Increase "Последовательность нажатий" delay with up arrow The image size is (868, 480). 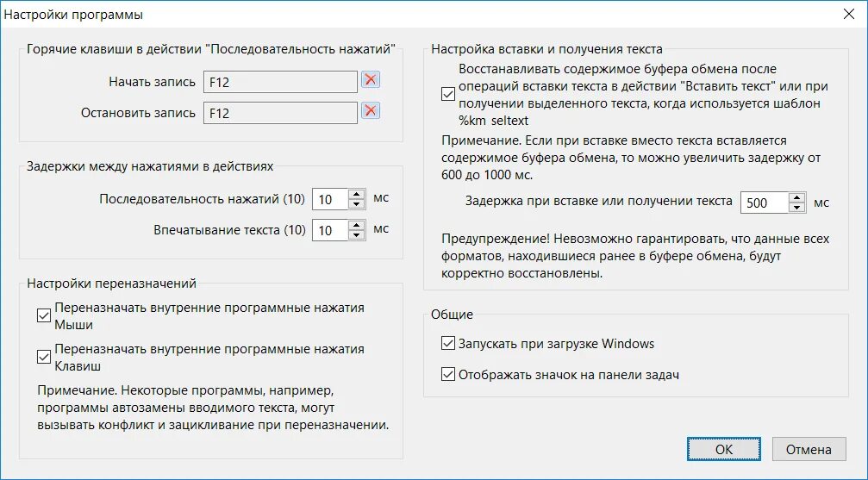[x=357, y=194]
